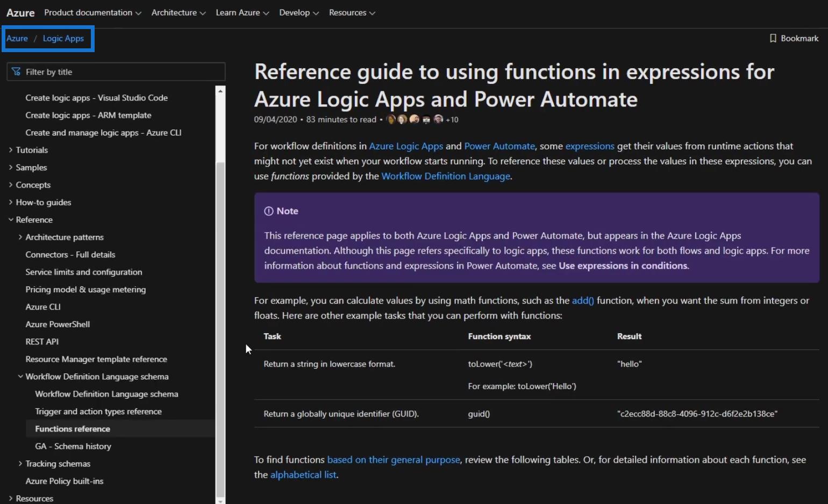Viewport: 828px width, 504px height.
Task: Click Logic Apps breadcrumb link
Action: click(x=63, y=38)
